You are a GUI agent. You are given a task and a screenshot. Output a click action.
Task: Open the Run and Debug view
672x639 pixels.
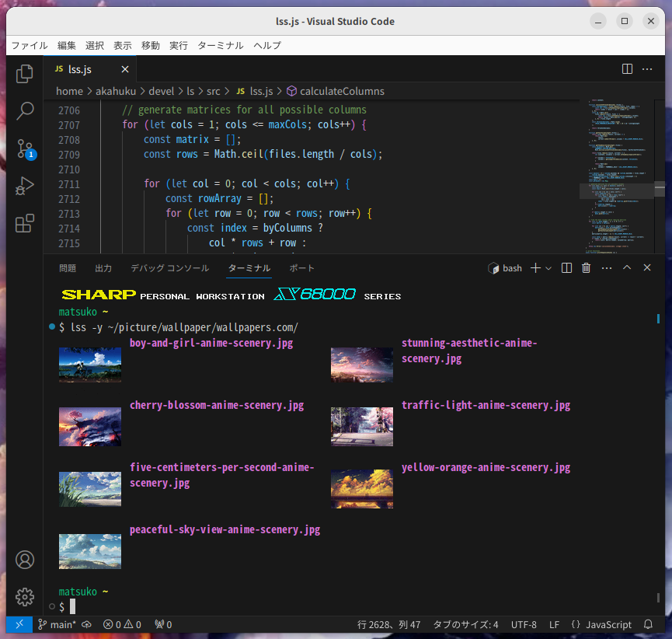(24, 186)
